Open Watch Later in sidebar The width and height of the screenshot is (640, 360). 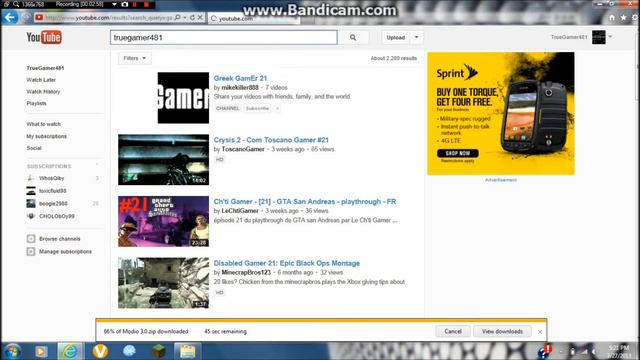click(x=41, y=80)
